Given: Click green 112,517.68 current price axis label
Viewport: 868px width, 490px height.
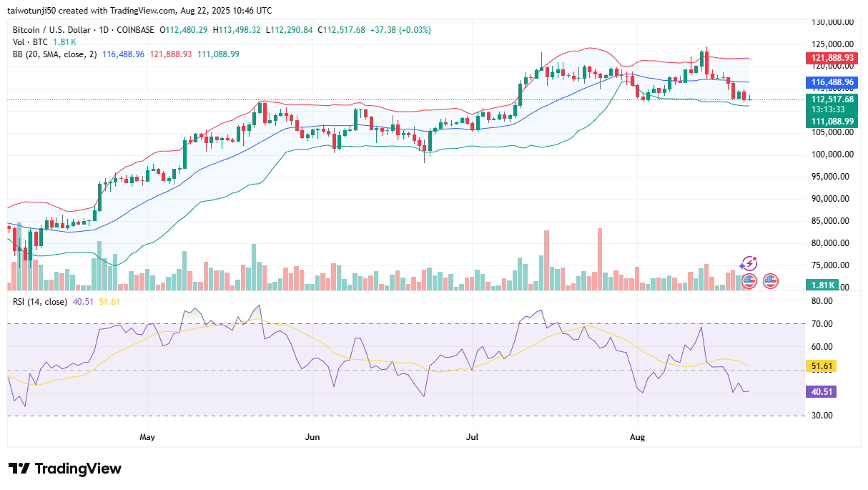Looking at the screenshot, I should [x=832, y=99].
